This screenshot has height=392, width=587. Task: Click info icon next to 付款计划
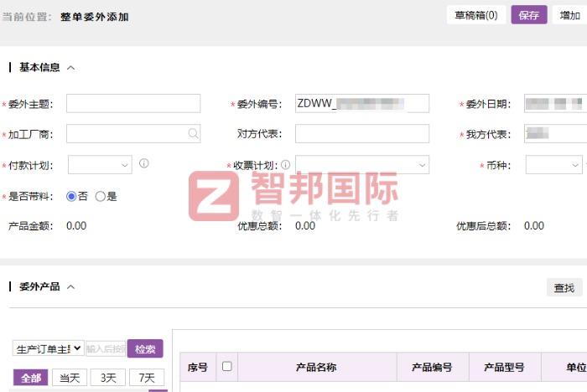coord(144,163)
